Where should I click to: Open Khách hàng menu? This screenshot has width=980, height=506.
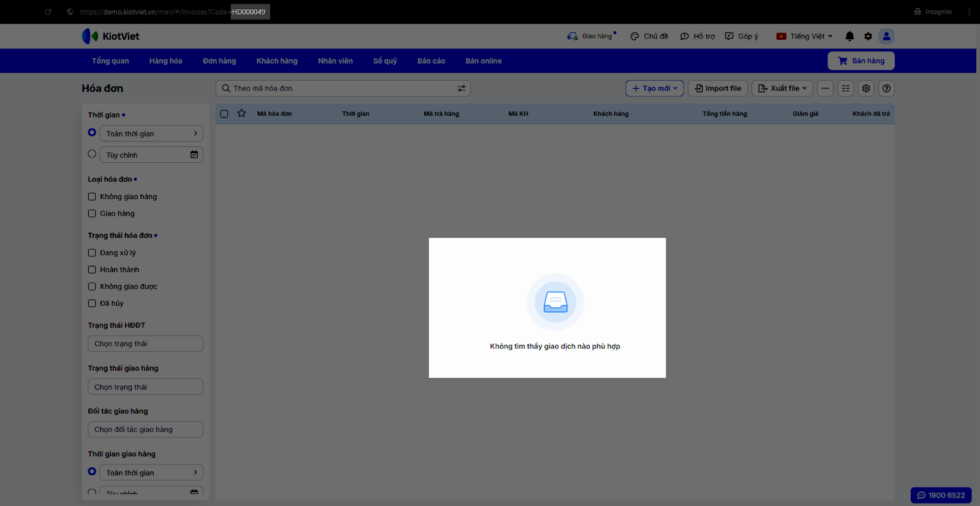coord(277,61)
